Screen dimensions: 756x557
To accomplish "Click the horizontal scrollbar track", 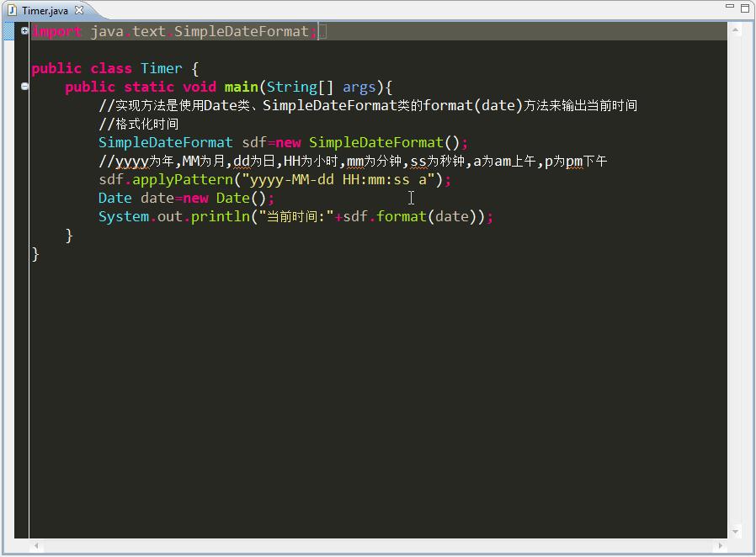I will tap(379, 545).
